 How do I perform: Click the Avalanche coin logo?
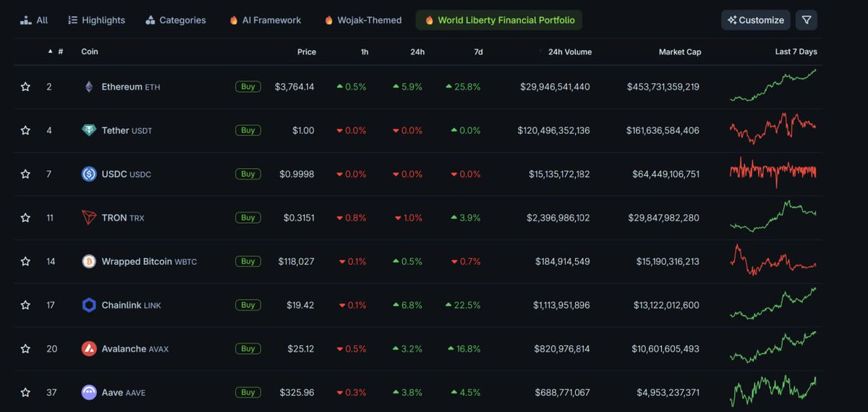click(89, 348)
